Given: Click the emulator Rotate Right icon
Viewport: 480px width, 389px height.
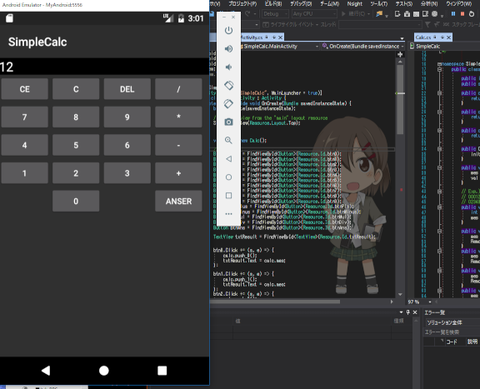Looking at the screenshot, I should tap(229, 104).
